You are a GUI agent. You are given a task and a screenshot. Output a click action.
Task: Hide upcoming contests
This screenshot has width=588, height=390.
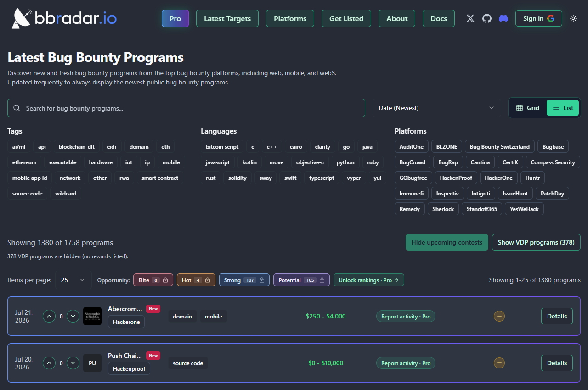447,242
